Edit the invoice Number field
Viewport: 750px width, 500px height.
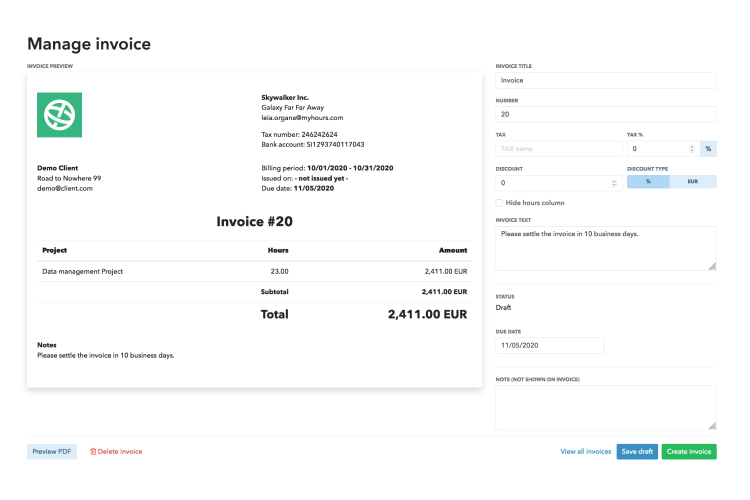pyautogui.click(x=606, y=114)
